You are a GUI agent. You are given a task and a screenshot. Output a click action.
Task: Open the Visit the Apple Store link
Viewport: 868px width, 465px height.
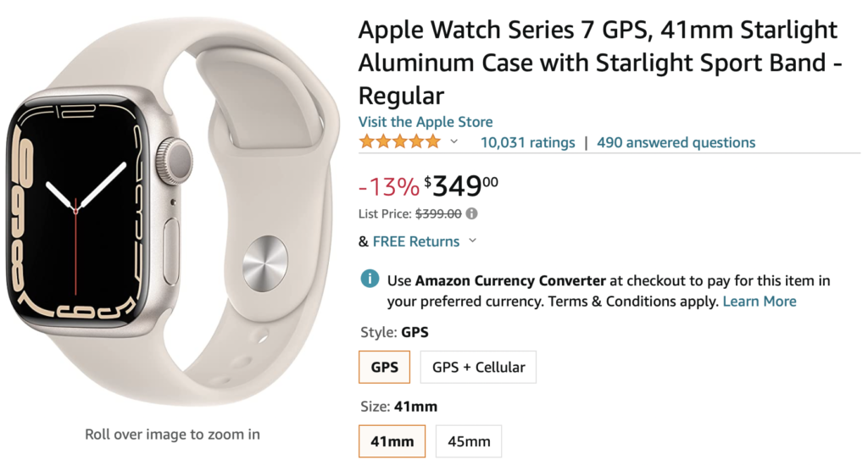(426, 122)
